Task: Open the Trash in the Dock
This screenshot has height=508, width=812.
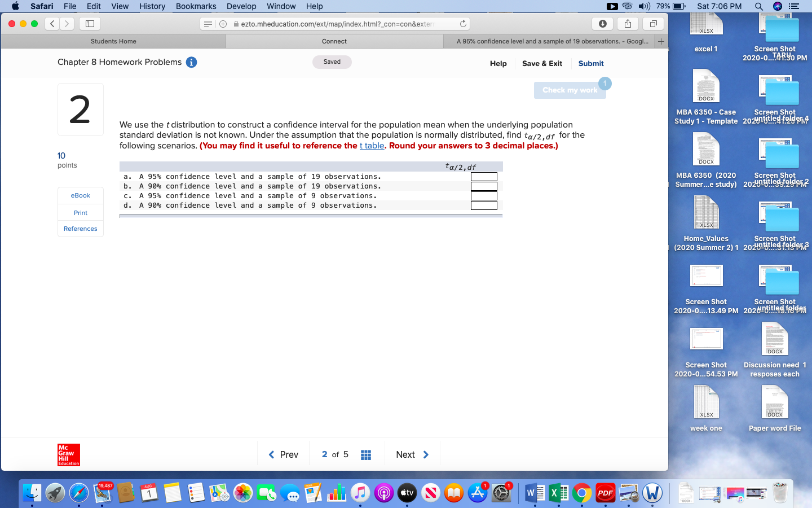Action: [x=780, y=493]
